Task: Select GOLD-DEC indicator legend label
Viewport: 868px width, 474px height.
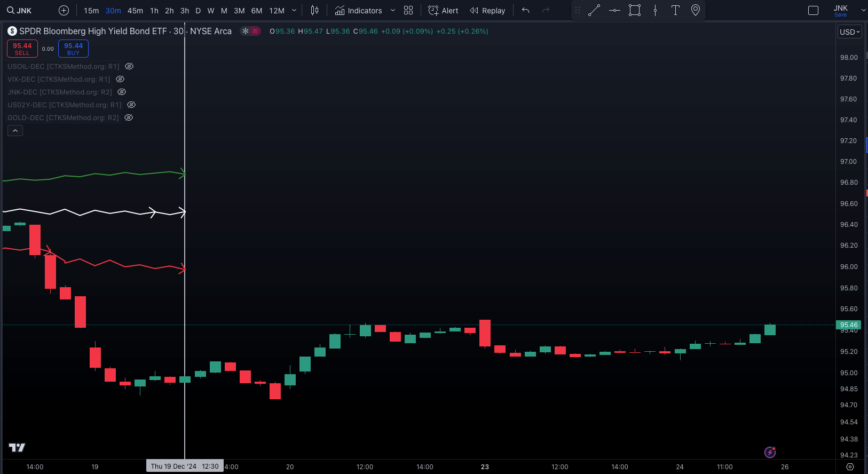Action: click(x=63, y=118)
